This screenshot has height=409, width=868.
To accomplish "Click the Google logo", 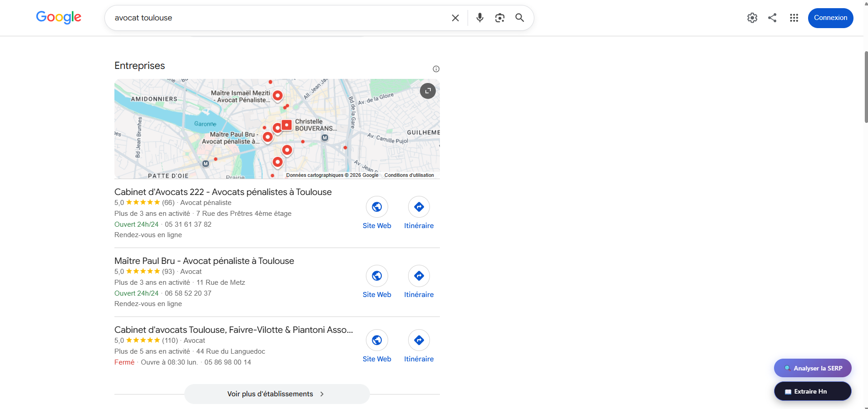I will click(59, 17).
